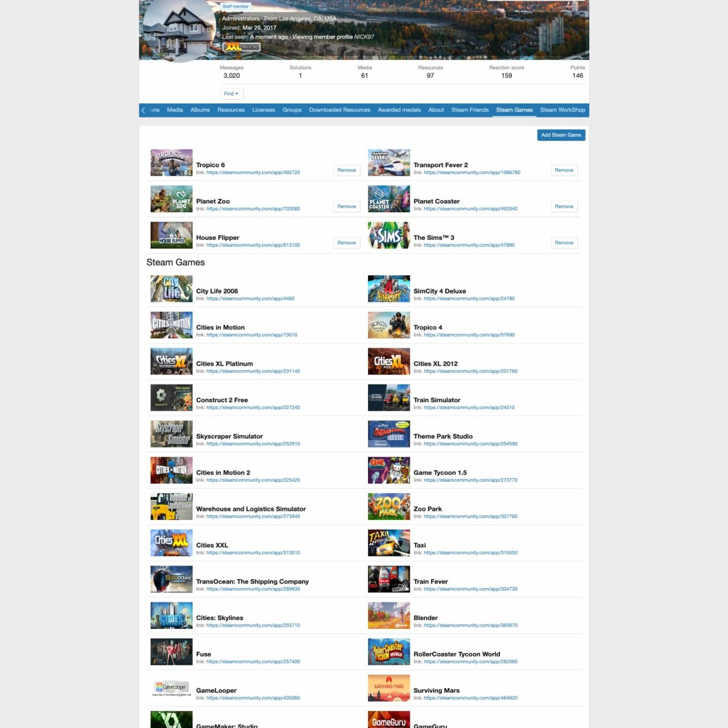
Task: Click the XXL Addicted badge icon
Action: (242, 47)
